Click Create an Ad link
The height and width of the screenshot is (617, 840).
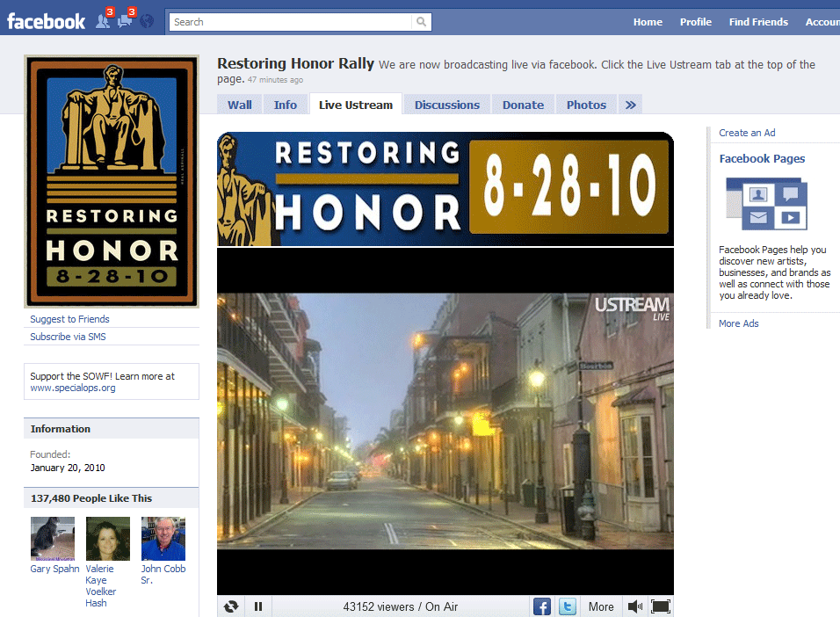click(747, 133)
